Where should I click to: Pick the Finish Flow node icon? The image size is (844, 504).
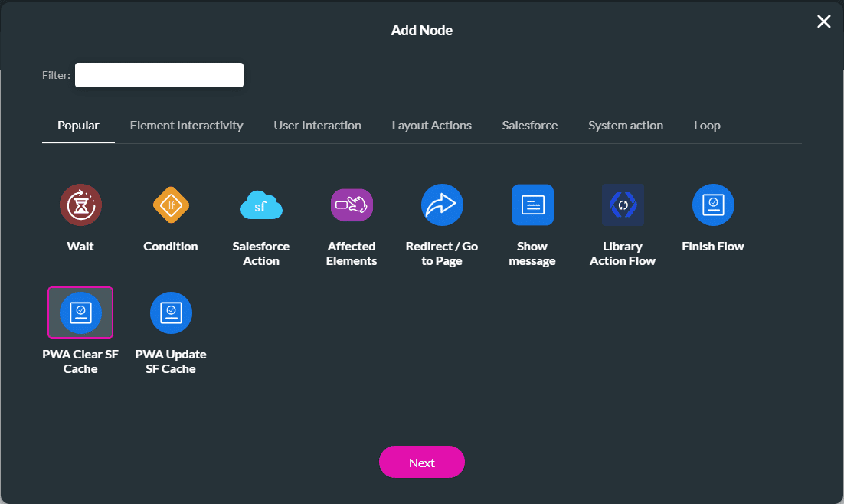click(x=712, y=205)
